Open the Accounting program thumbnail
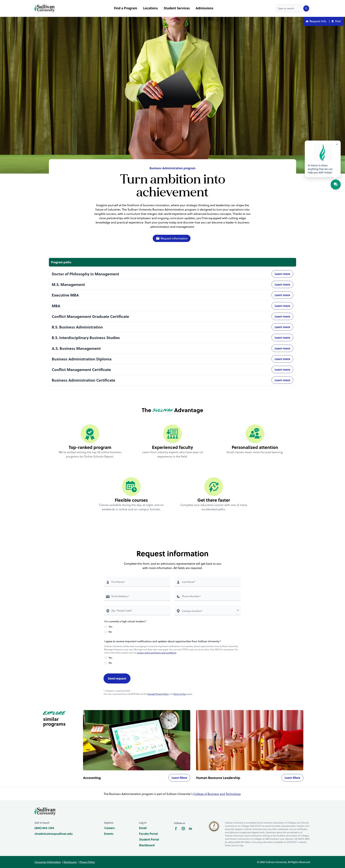 [137, 740]
